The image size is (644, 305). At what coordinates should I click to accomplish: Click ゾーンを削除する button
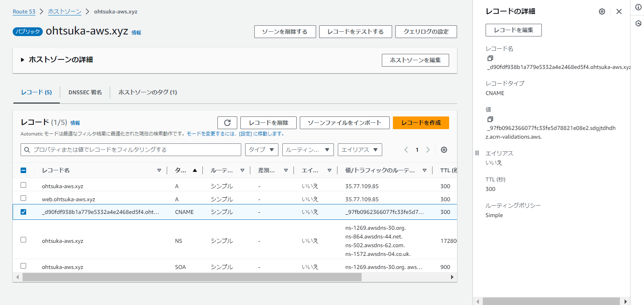tap(285, 32)
